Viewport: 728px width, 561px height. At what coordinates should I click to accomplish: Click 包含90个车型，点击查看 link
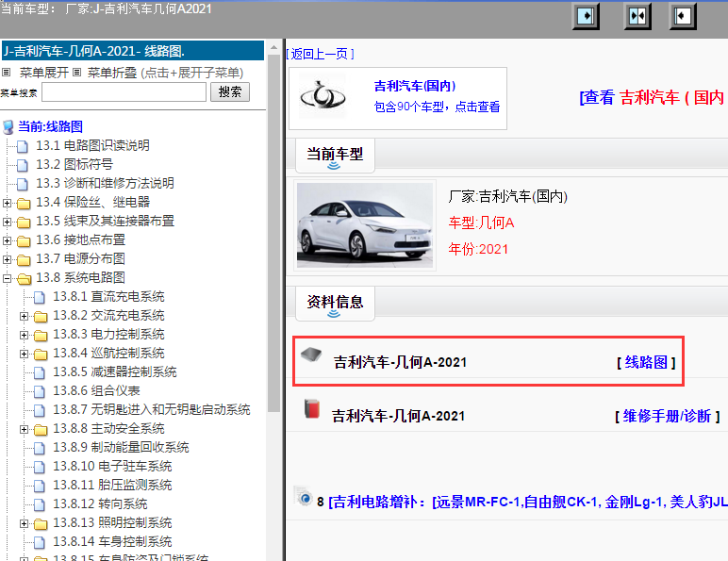coord(437,107)
